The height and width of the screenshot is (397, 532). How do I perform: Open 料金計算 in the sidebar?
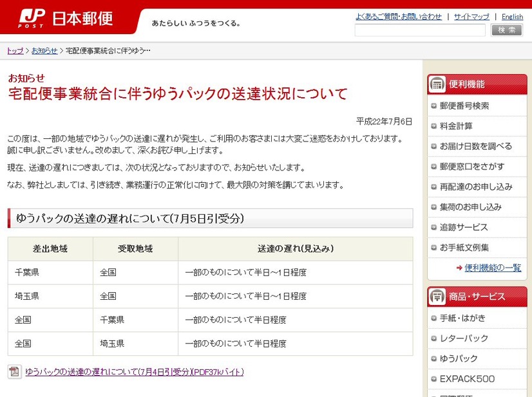pos(456,126)
